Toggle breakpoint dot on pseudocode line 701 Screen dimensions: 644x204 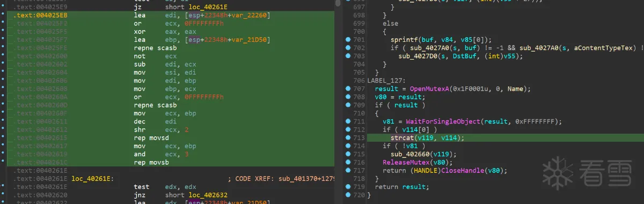(x=348, y=40)
